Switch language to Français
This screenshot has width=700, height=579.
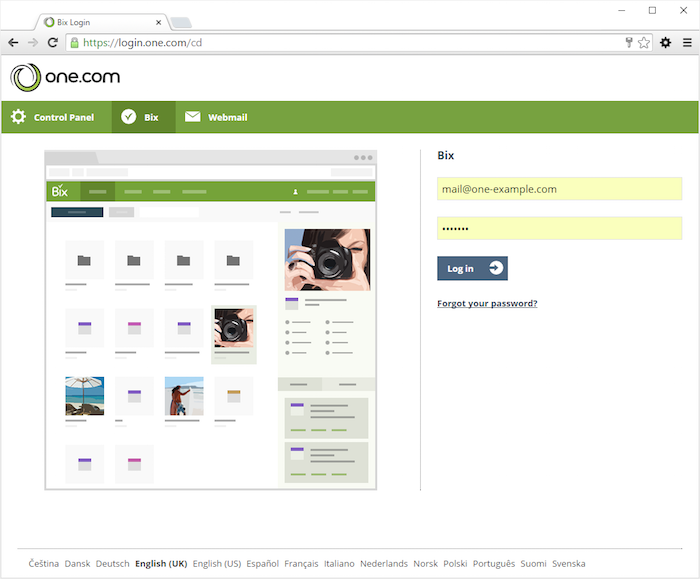click(x=301, y=563)
